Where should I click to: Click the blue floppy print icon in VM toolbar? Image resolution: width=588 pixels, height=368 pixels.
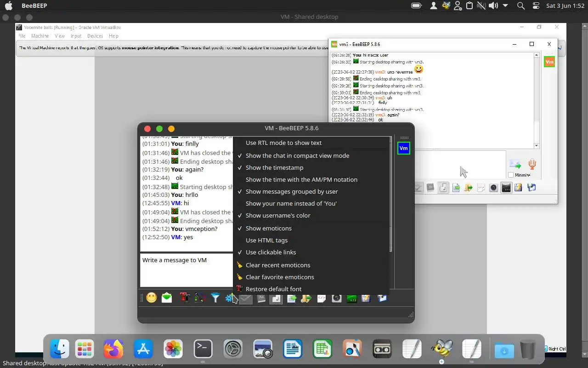382,299
